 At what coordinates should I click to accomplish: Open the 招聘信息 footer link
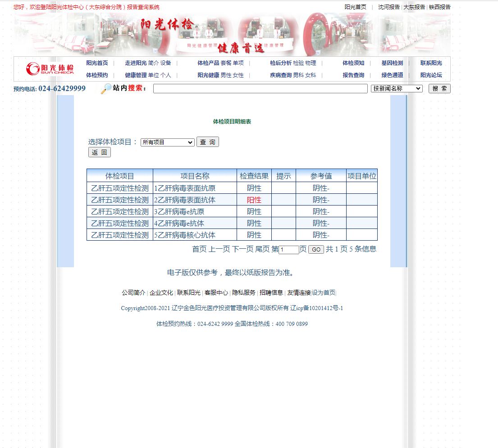[271, 293]
